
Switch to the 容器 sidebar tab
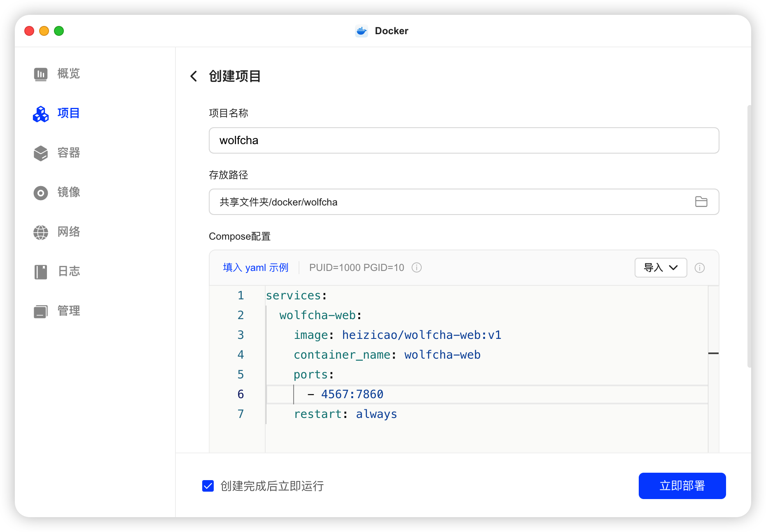[x=68, y=153]
